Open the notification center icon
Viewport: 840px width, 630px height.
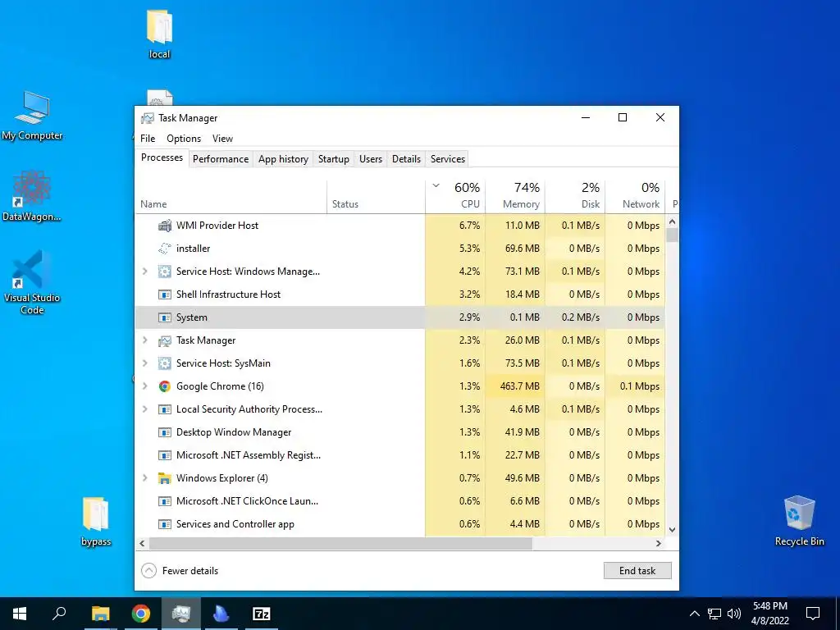(813, 614)
